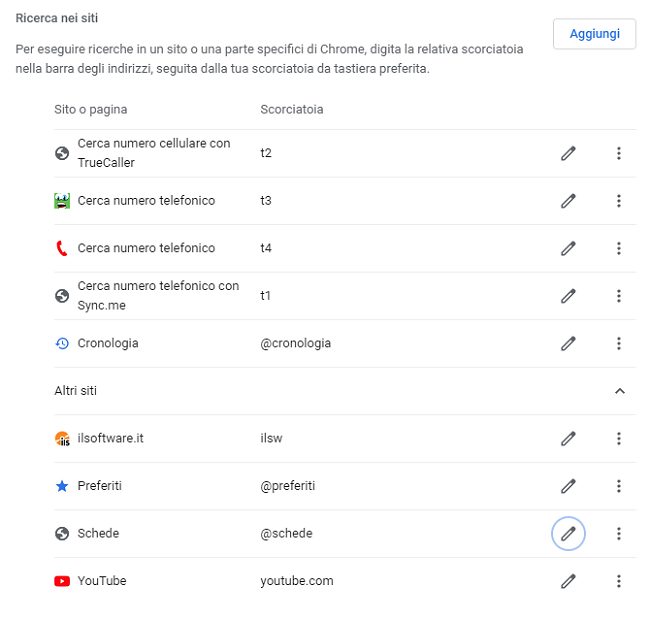Click the '@schede' shortcut text
The width and height of the screenshot is (650, 619).
(286, 533)
